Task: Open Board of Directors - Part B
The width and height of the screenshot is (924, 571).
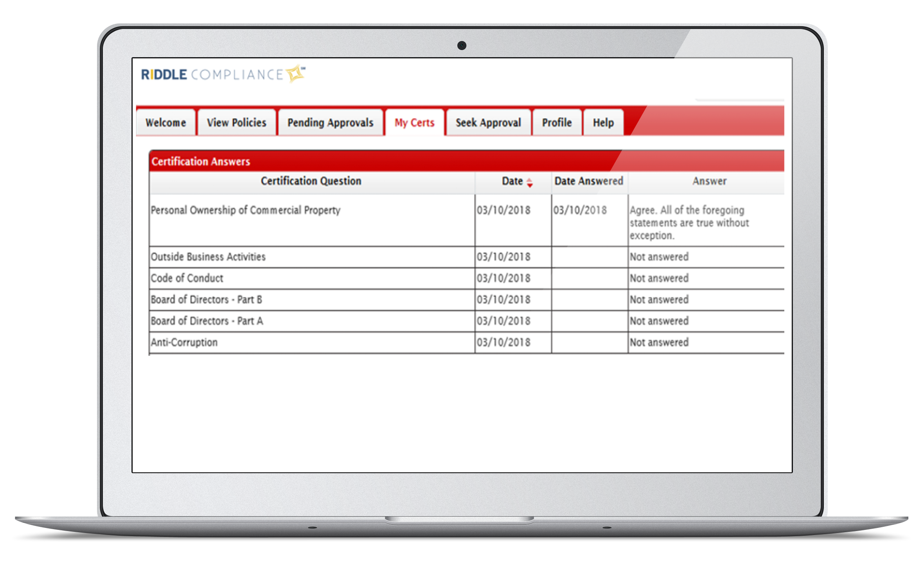Action: point(207,300)
